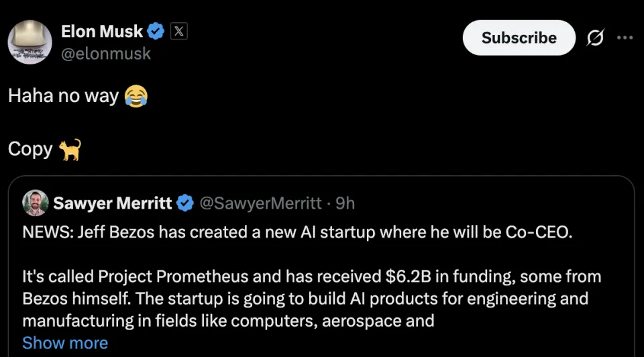Click the quoted NEWS headline about Jeff Bezos
This screenshot has width=644, height=357.
coord(297,233)
